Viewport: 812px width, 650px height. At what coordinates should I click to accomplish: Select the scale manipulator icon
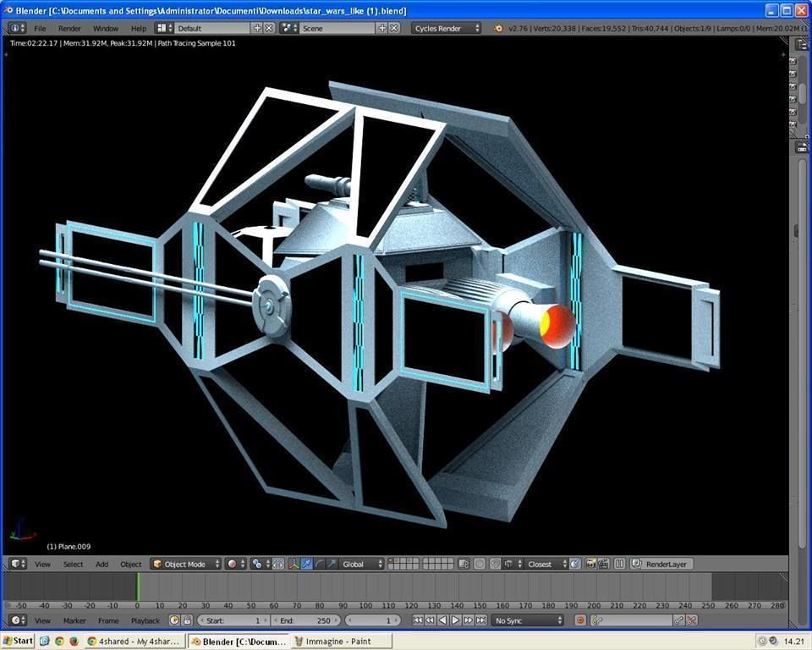coord(332,564)
